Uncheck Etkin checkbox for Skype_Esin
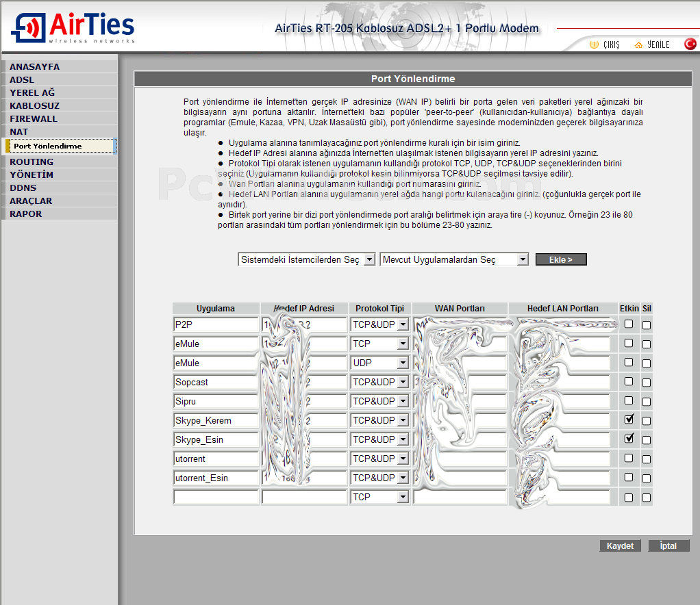The width and height of the screenshot is (700, 605). (629, 439)
